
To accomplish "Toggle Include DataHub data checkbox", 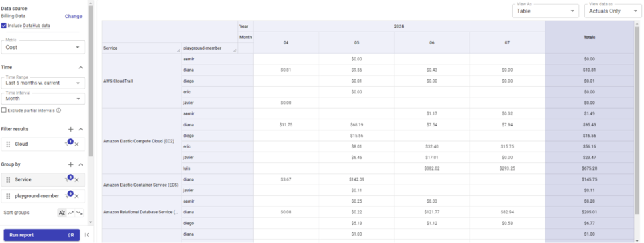I will coord(4,26).
